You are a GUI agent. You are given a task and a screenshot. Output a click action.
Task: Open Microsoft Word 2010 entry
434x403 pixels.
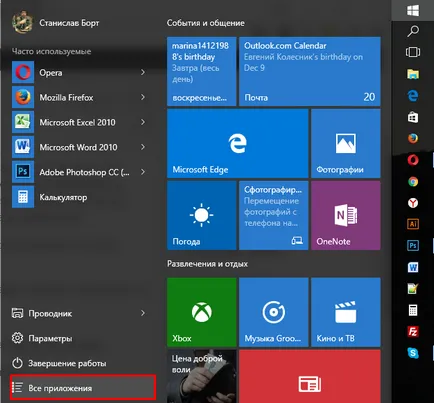click(79, 147)
